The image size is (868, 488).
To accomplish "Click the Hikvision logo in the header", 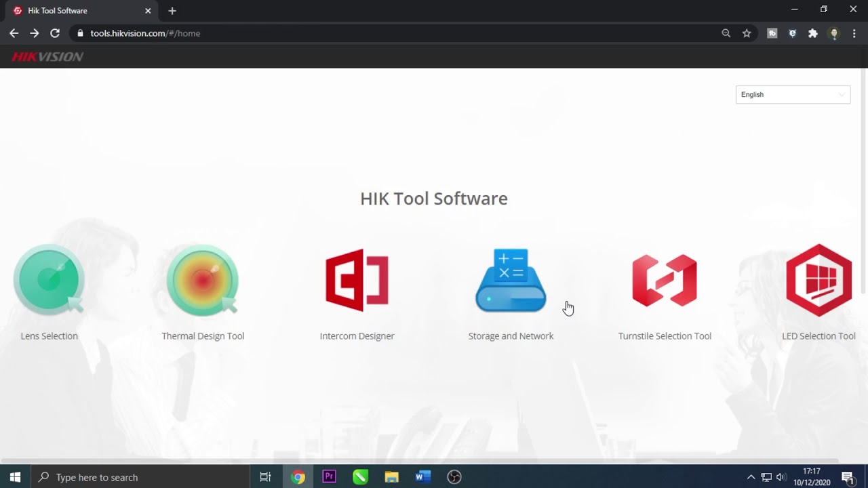I will [x=47, y=57].
